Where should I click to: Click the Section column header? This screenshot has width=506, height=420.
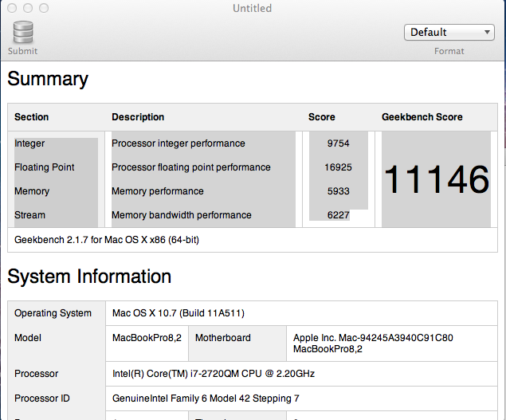pos(31,117)
